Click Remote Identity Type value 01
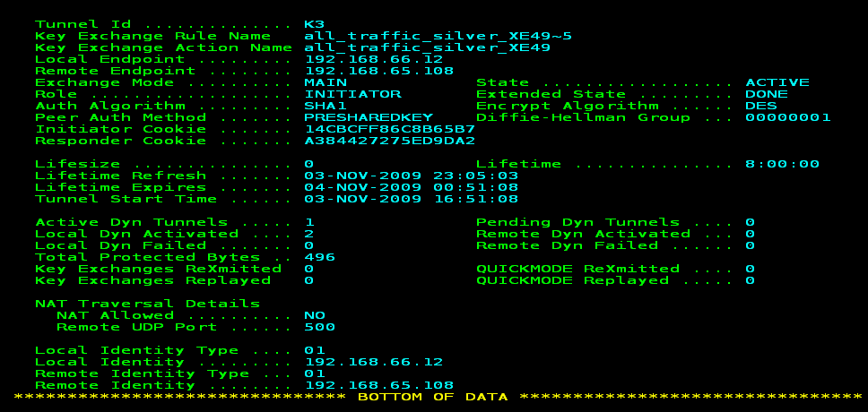868x412 pixels. coord(315,373)
